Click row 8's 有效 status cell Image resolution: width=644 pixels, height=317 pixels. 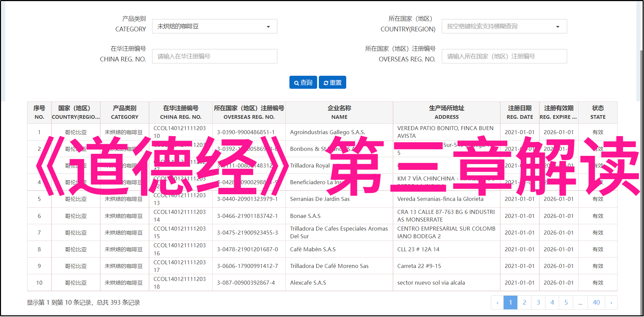pyautogui.click(x=598, y=249)
